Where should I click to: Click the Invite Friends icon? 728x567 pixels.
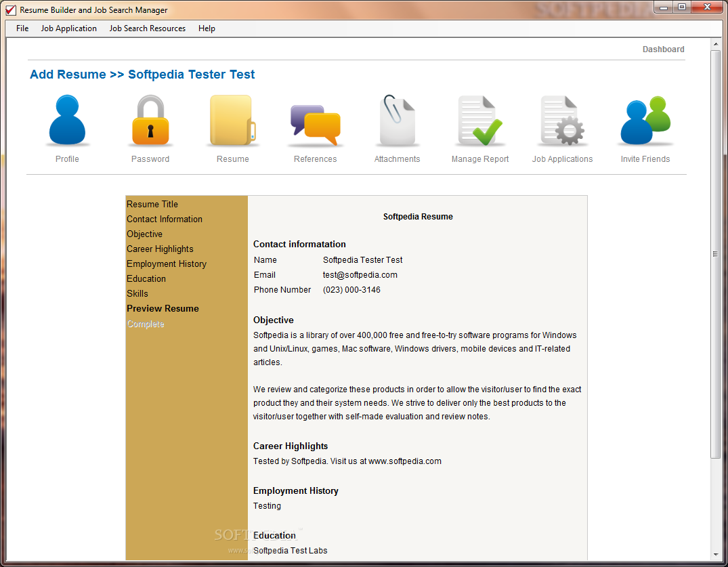pos(645,121)
